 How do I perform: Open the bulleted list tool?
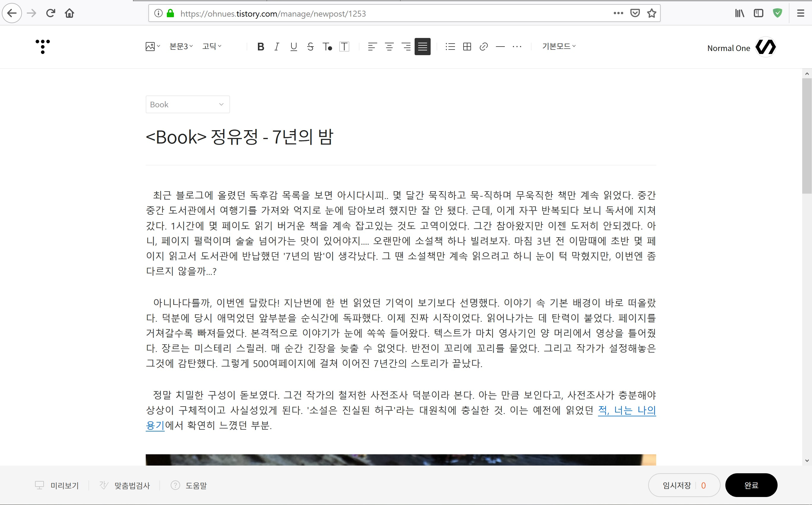point(450,47)
